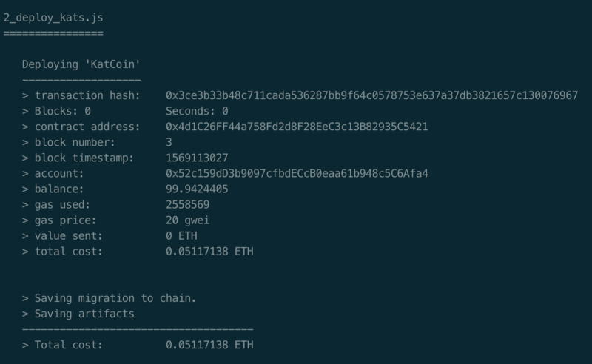Click the account address value

(x=297, y=173)
